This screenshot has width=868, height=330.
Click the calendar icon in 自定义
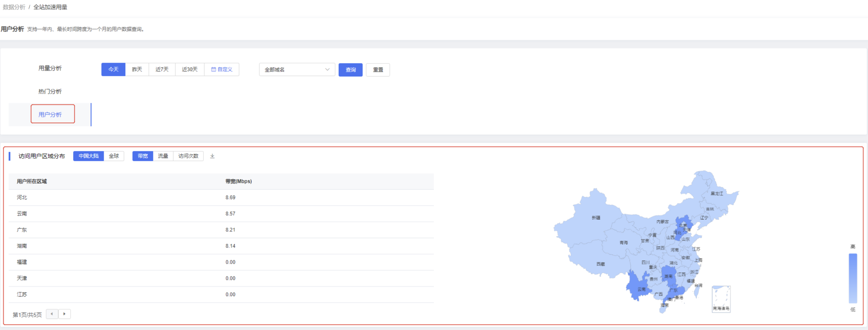click(x=213, y=70)
